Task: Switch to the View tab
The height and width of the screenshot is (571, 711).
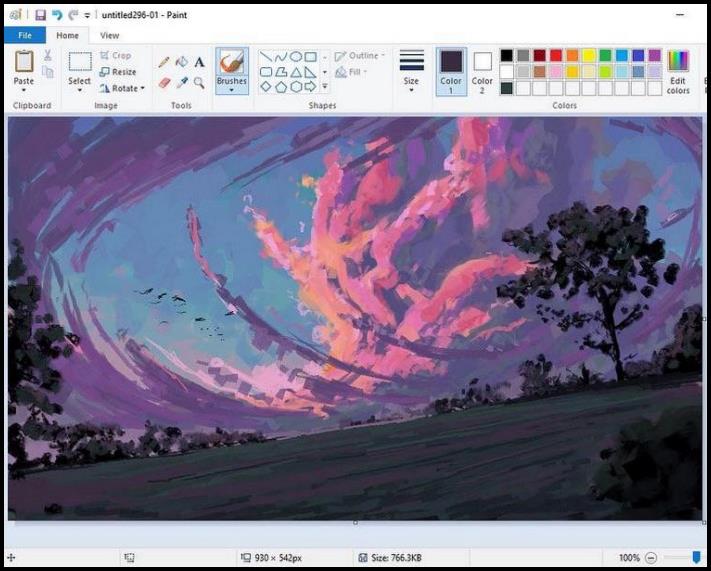Action: [109, 35]
